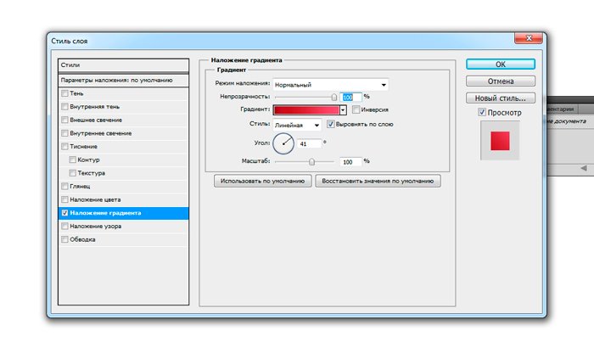Click the Угол angle input field
Viewport: 594px width, 364px height.
point(307,143)
